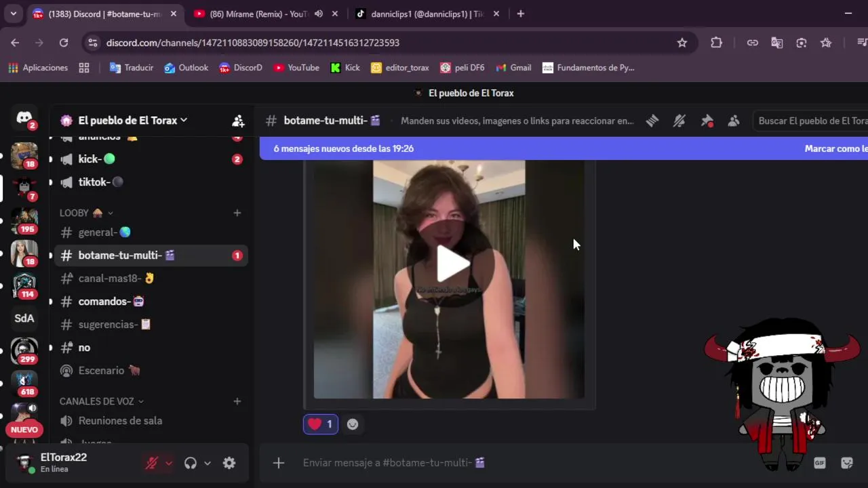The height and width of the screenshot is (488, 868).
Task: Click the NUEVO unread indicator pill
Action: (24, 430)
